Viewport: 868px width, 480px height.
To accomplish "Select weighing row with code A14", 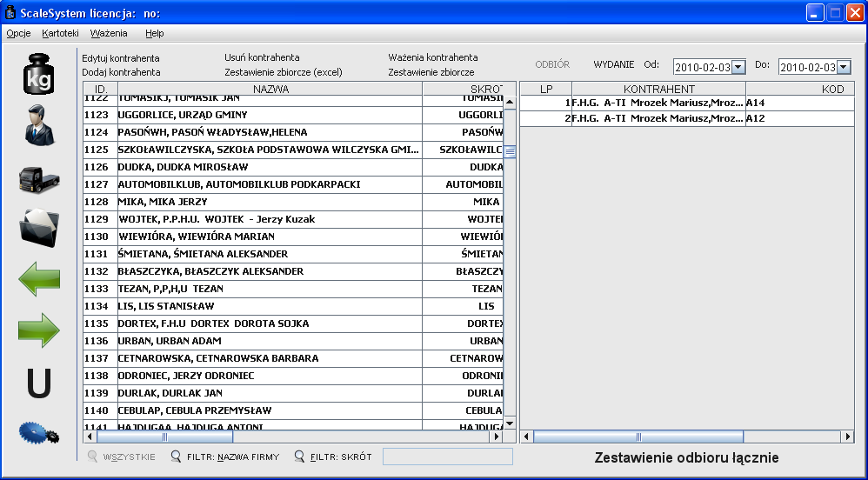I will (687, 103).
